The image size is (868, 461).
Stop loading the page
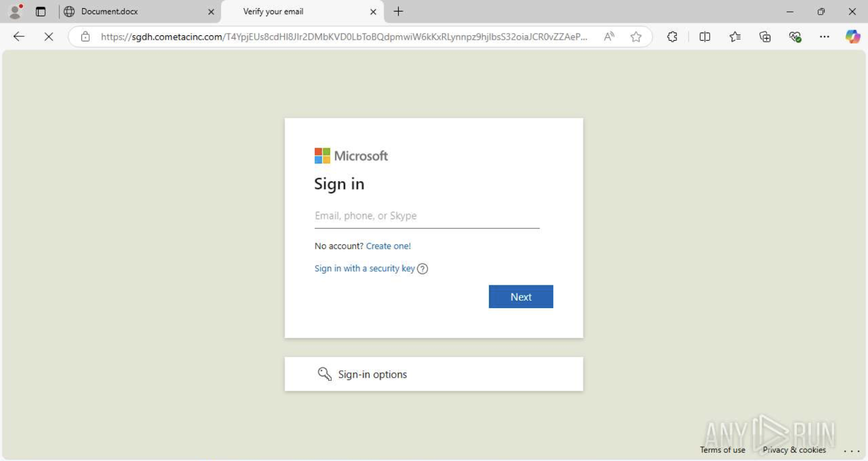point(49,36)
